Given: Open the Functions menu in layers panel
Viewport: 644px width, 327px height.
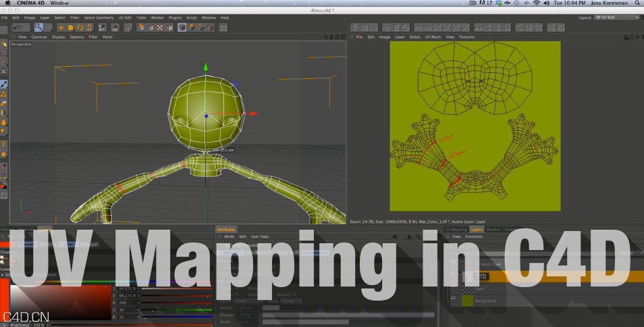Looking at the screenshot, I should 474,236.
